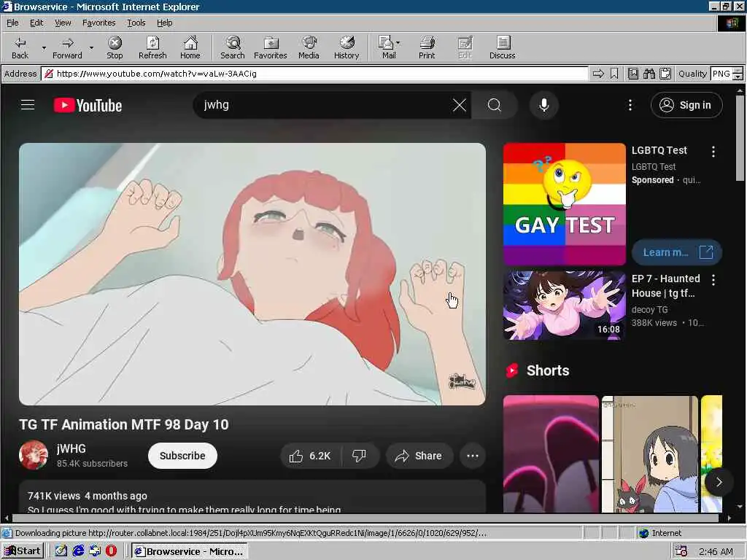Image resolution: width=747 pixels, height=560 pixels.
Task: Open more actions ellipsis under the video
Action: point(473,456)
